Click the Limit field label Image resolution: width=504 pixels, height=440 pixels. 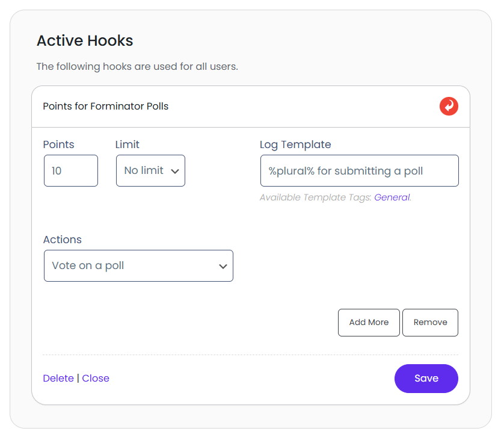[x=127, y=144]
